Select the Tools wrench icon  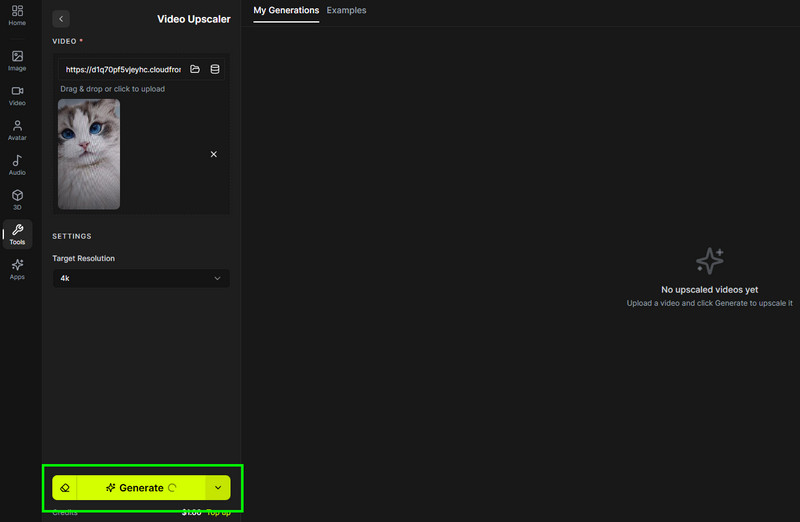[17, 234]
